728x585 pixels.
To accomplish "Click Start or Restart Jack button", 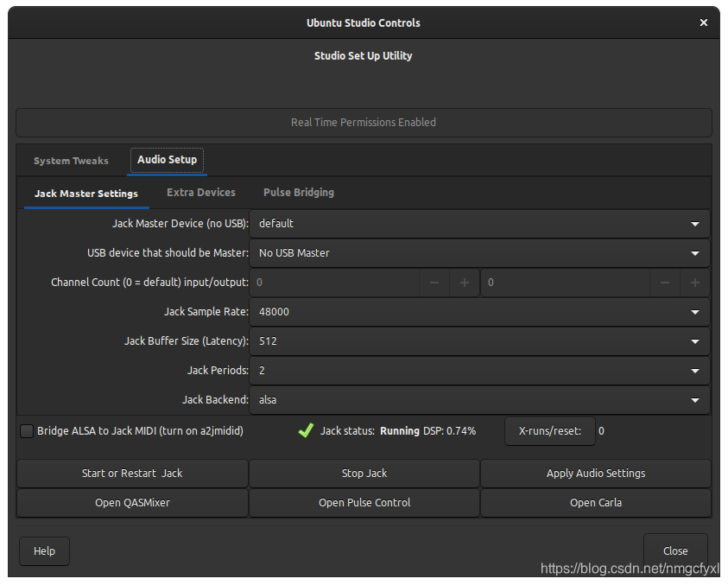I will (132, 474).
